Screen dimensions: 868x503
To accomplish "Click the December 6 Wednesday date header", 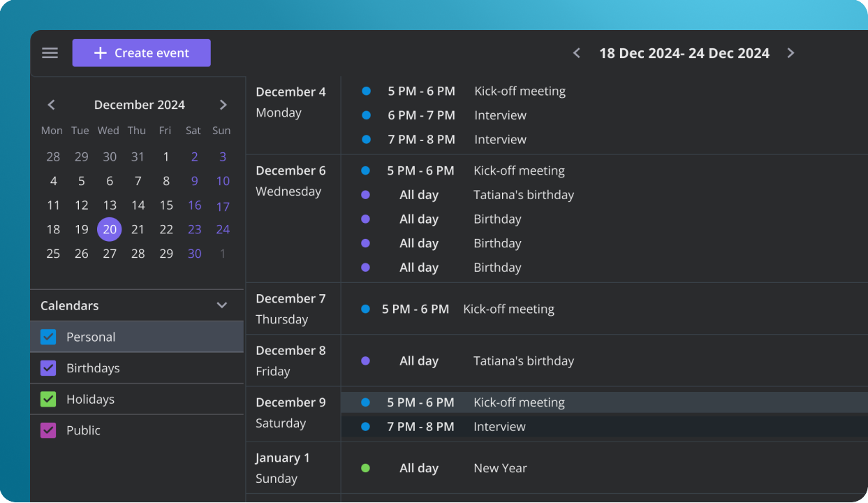I will (x=290, y=181).
